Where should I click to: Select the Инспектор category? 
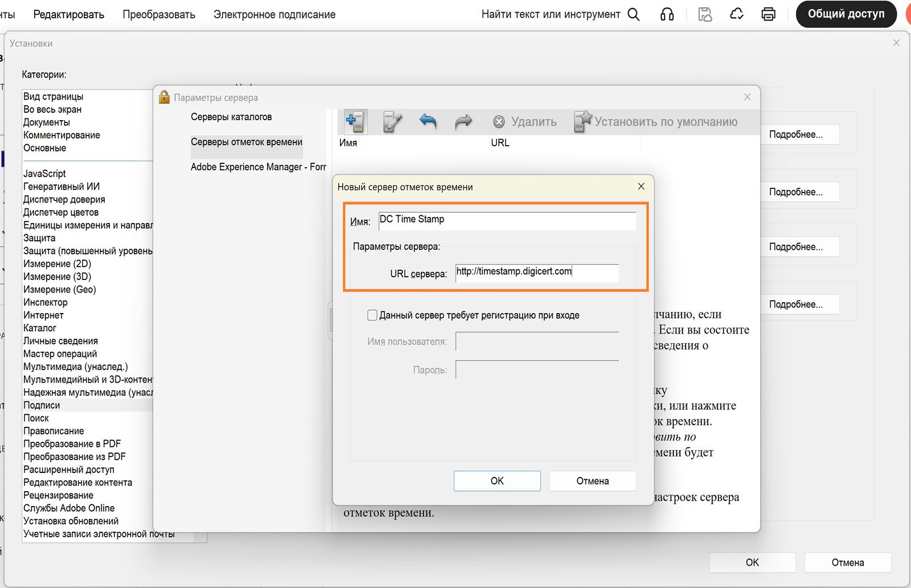pyautogui.click(x=46, y=302)
